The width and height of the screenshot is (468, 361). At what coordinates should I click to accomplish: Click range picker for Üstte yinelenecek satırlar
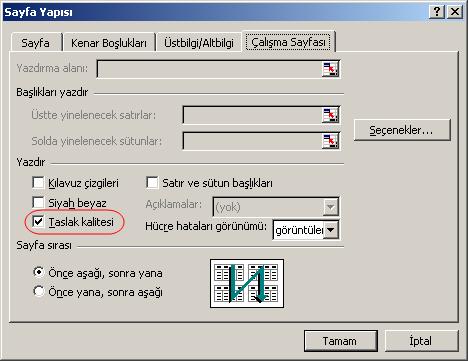click(330, 115)
